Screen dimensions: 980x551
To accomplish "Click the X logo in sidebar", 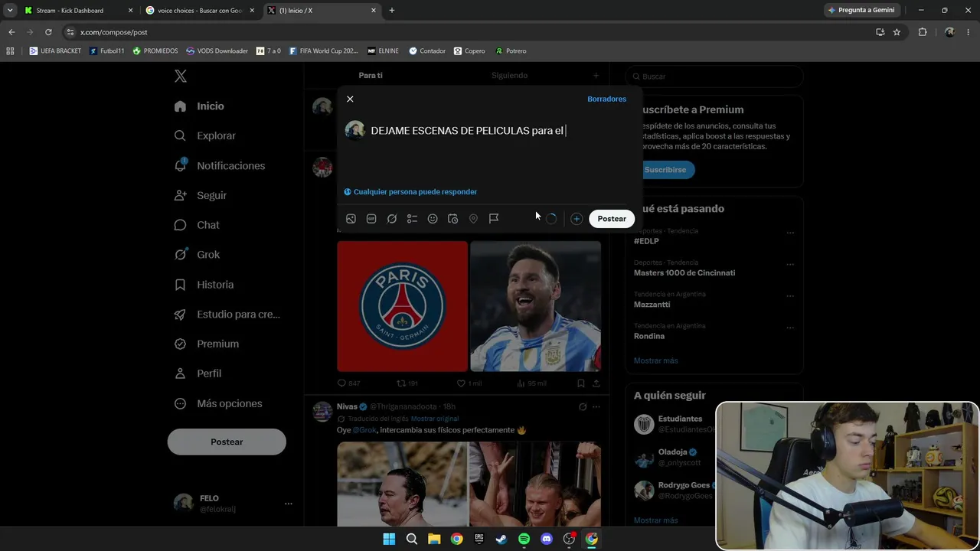I will 181,76.
